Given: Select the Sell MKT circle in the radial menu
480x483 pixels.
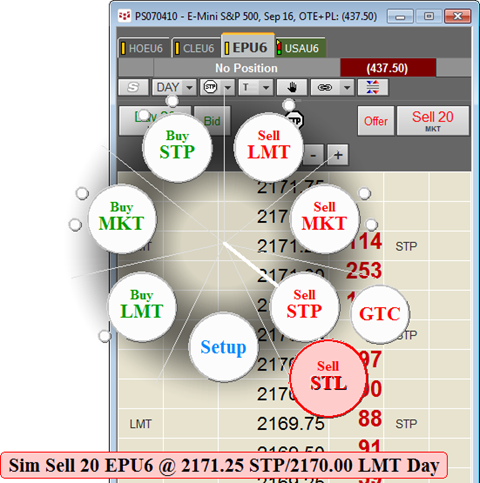Looking at the screenshot, I should [x=324, y=219].
